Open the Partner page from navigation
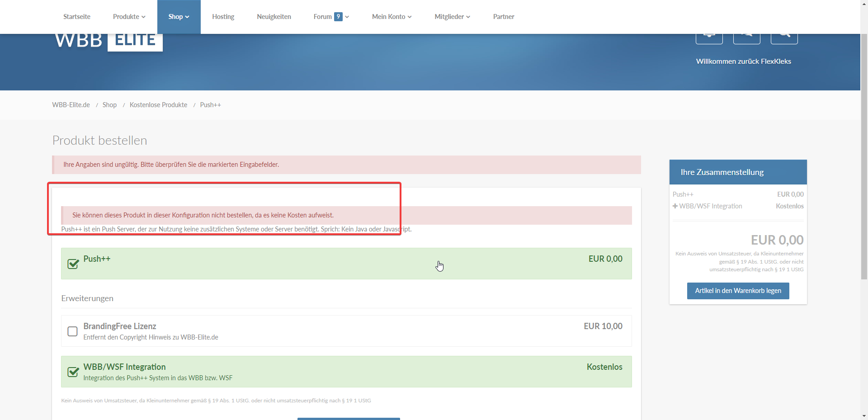868x420 pixels. (503, 17)
